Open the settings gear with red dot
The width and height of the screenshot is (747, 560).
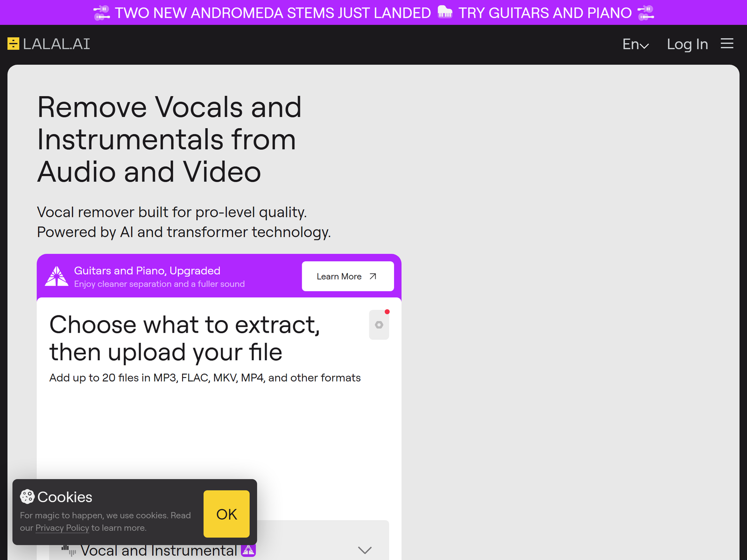(379, 325)
